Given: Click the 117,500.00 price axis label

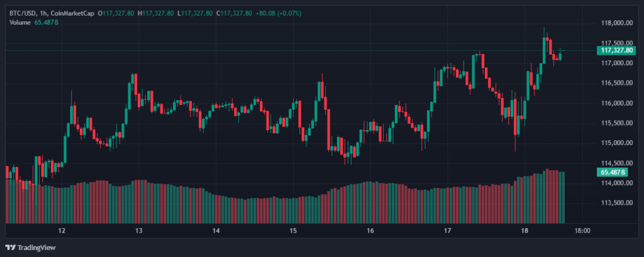Looking at the screenshot, I should coord(616,43).
